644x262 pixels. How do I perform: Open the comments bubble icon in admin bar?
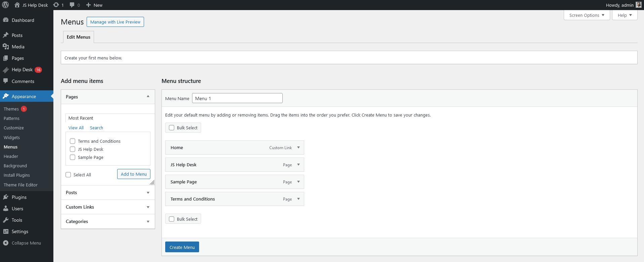(72, 5)
